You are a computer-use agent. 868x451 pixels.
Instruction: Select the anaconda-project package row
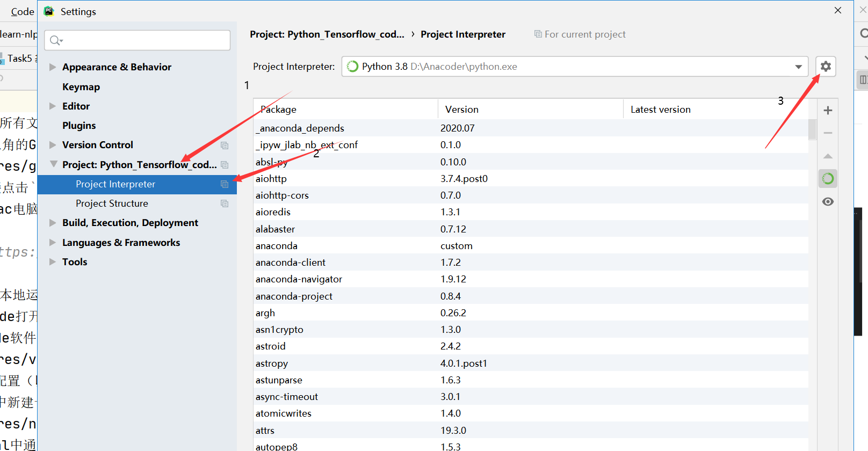click(x=531, y=296)
